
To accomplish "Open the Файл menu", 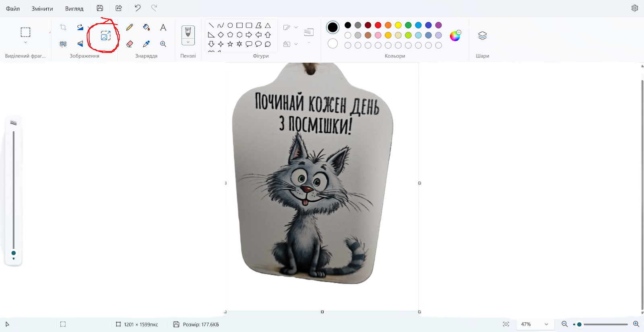I will (13, 8).
